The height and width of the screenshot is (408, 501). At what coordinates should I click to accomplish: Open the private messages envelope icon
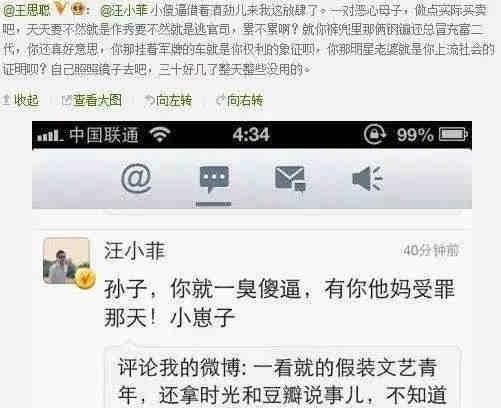click(x=290, y=178)
